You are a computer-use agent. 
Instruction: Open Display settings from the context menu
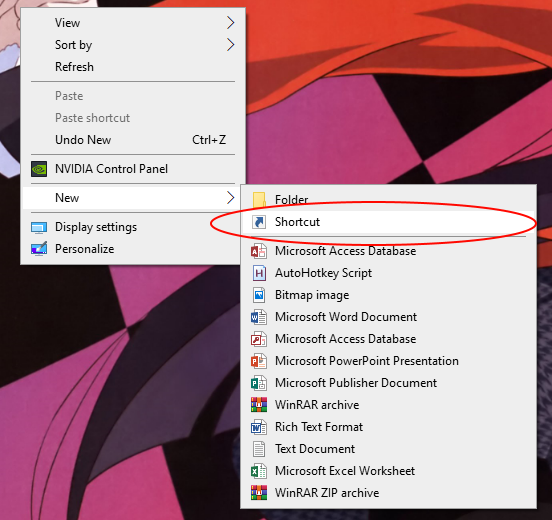133,227
